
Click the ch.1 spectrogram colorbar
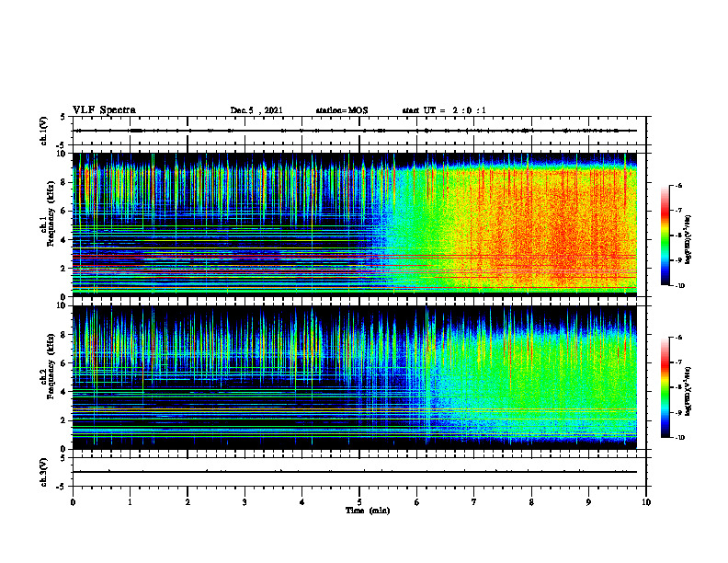pos(665,236)
